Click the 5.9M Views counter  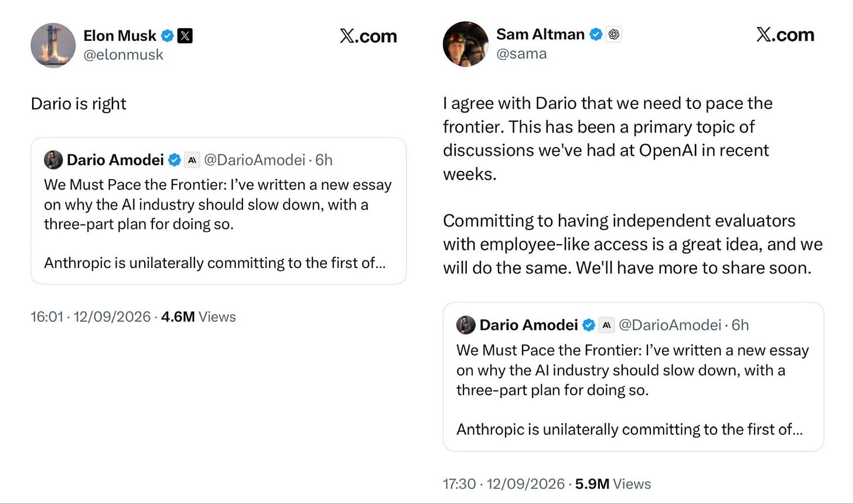[613, 484]
